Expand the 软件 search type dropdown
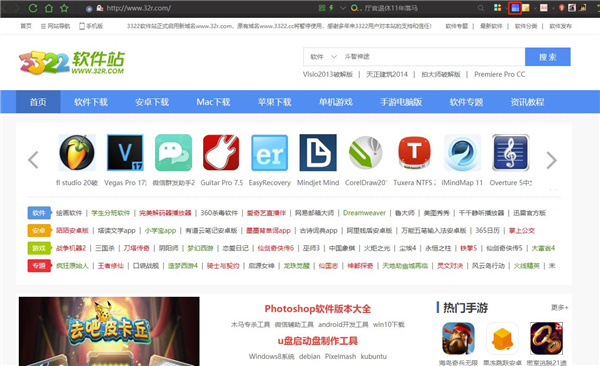This screenshot has width=600, height=366. pyautogui.click(x=323, y=57)
